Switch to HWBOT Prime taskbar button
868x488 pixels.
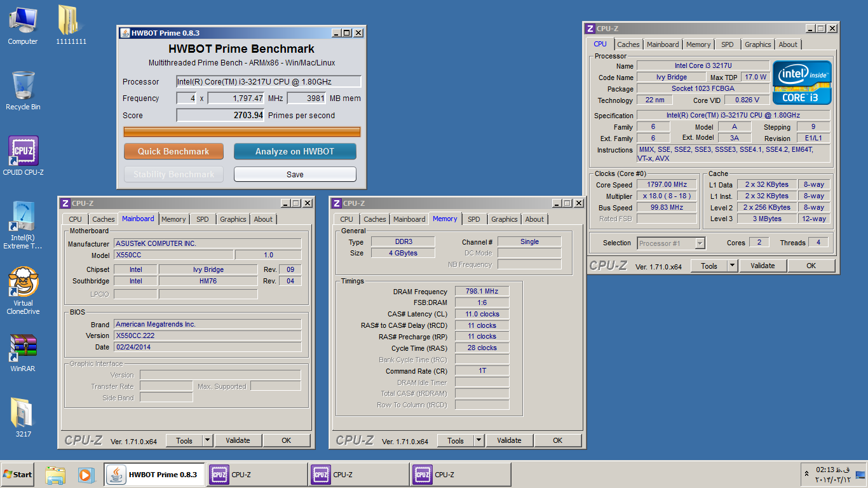[154, 475]
